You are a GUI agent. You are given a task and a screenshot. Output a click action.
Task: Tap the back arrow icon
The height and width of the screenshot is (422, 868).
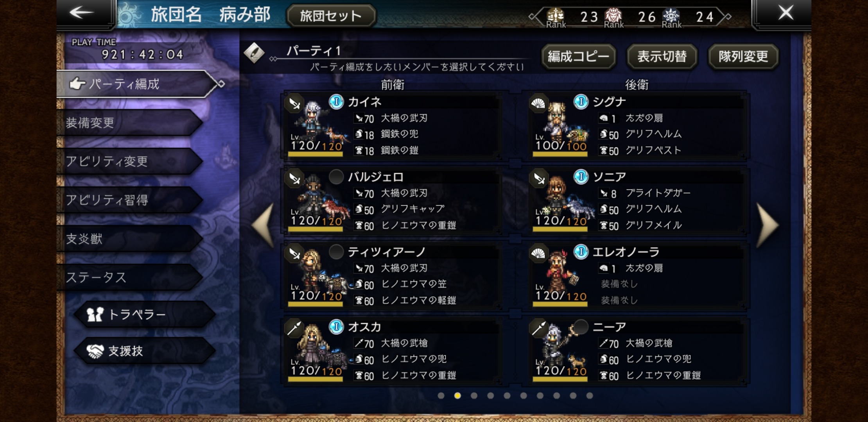click(81, 13)
